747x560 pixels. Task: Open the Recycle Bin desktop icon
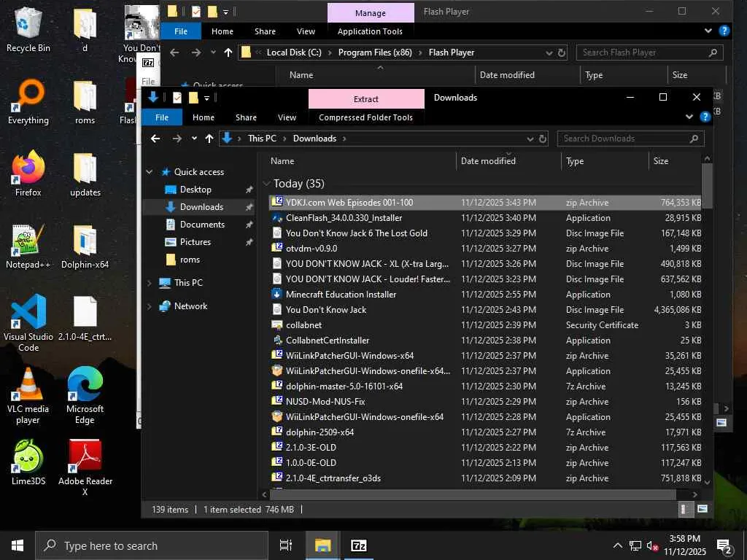[28, 29]
